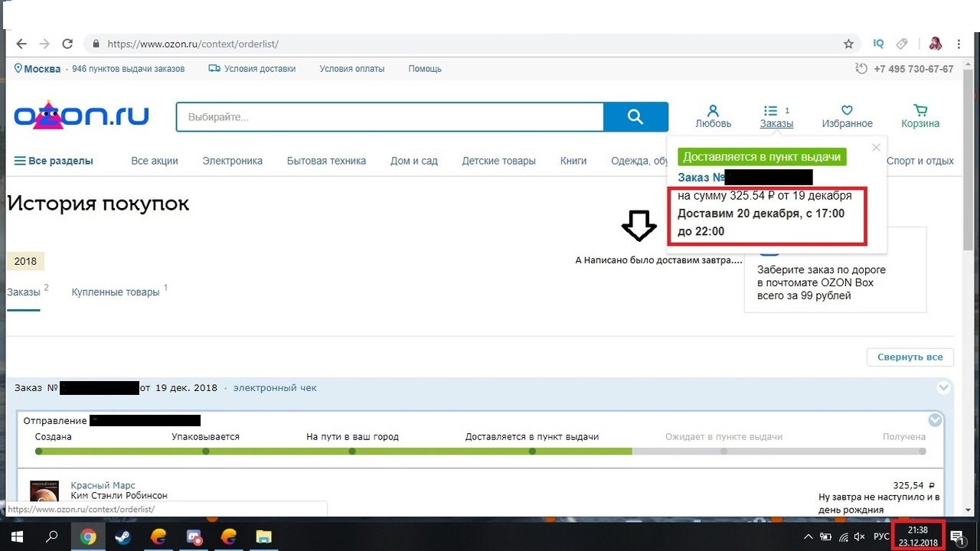Open Дом и сад category
The width and height of the screenshot is (980, 551).
pos(414,161)
